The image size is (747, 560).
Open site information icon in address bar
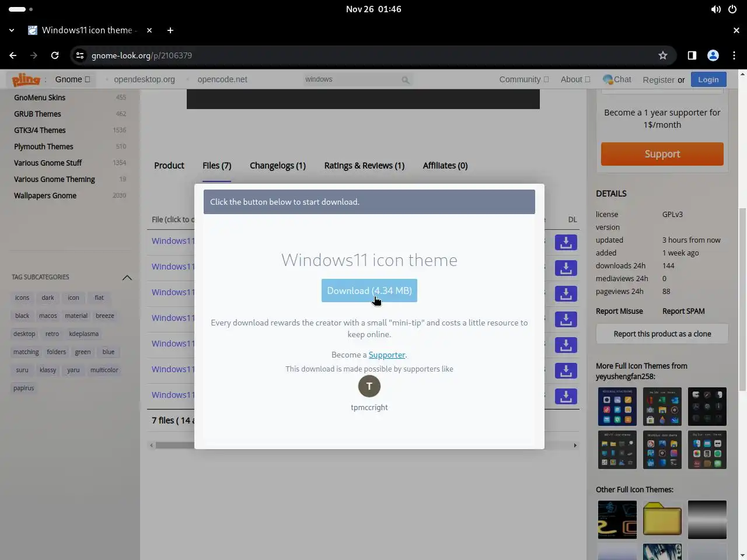[80, 55]
